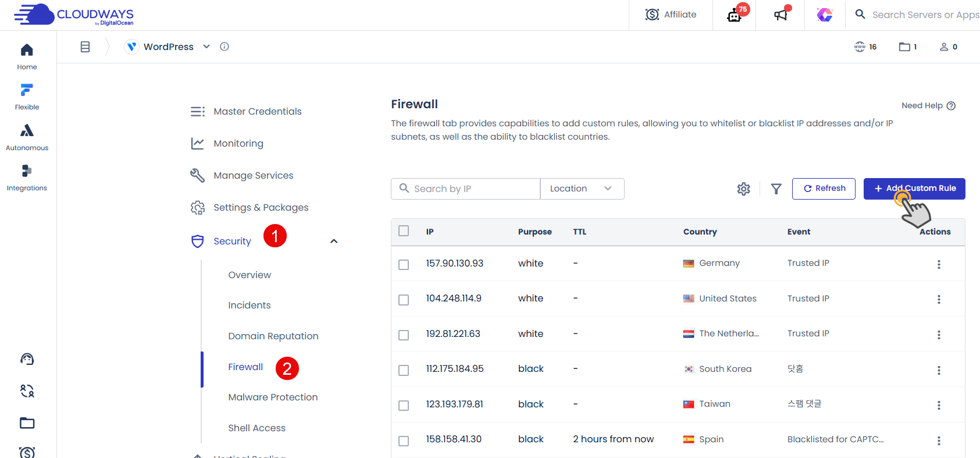This screenshot has height=458, width=980.
Task: Open the announcements megaphone icon
Action: pos(781,15)
